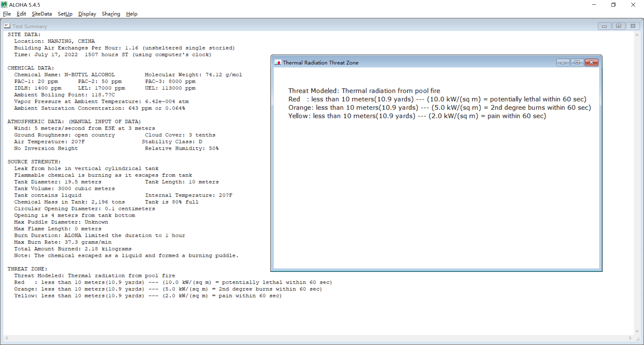Click the CHEMICAL DATA heading
This screenshot has width=644, height=345.
point(31,68)
